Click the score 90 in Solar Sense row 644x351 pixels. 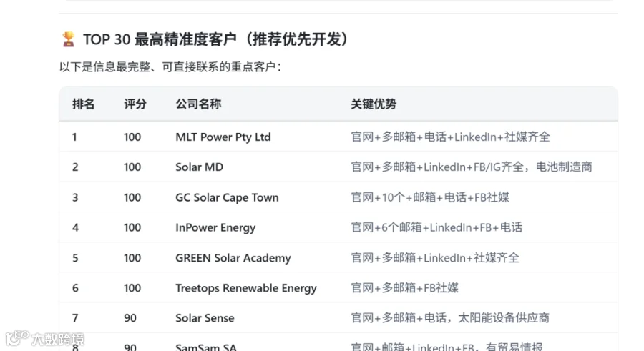(130, 318)
